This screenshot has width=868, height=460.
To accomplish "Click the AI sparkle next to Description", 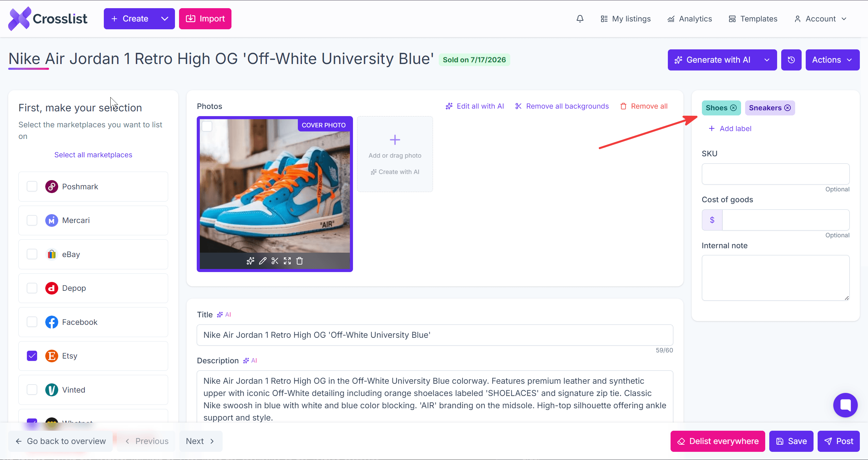I will 250,361.
